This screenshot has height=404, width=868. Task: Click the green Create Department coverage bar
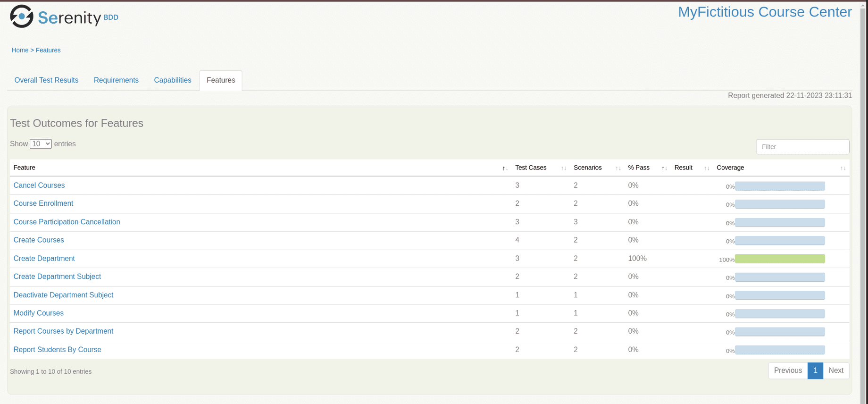click(x=779, y=259)
